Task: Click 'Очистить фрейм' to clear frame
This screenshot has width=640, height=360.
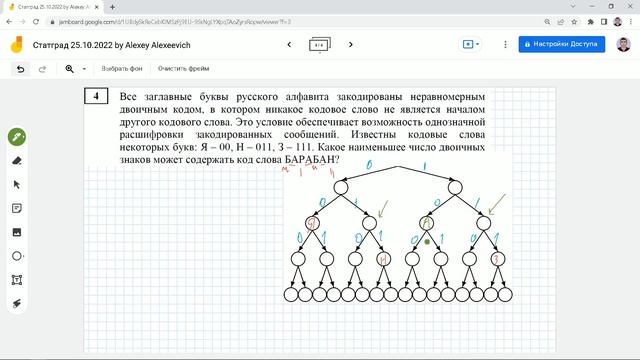Action: coord(183,69)
